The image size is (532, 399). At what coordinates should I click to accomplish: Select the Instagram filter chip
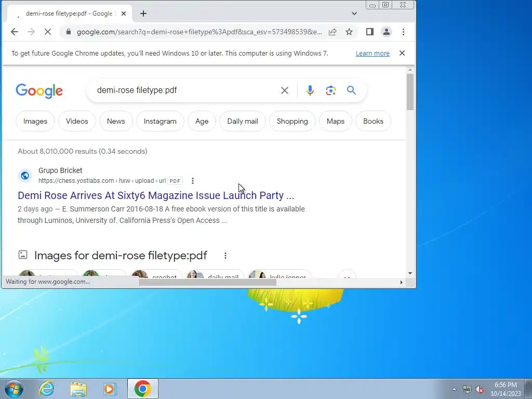160,121
